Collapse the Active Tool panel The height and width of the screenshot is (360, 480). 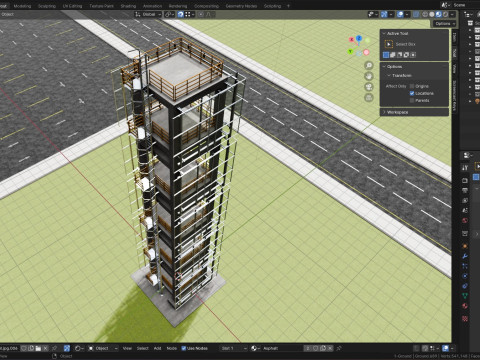pos(384,33)
